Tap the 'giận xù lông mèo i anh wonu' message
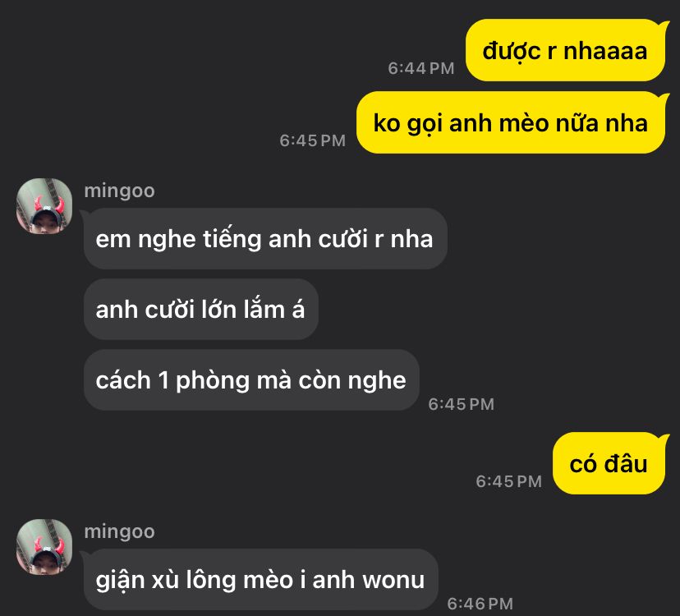This screenshot has width=680, height=616. [260, 580]
